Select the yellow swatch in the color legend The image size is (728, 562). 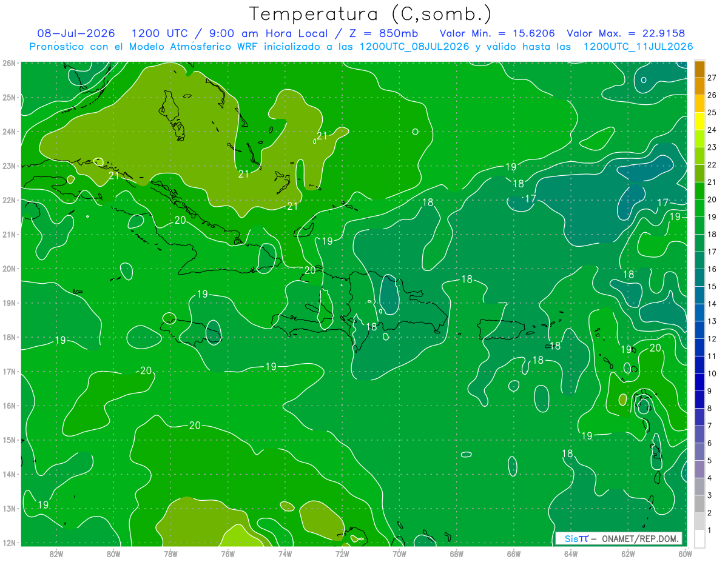[700, 121]
